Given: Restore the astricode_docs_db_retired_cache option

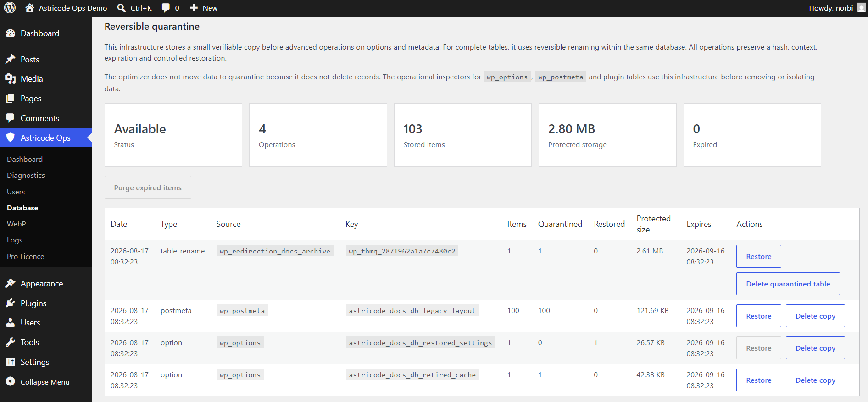Looking at the screenshot, I should point(758,380).
